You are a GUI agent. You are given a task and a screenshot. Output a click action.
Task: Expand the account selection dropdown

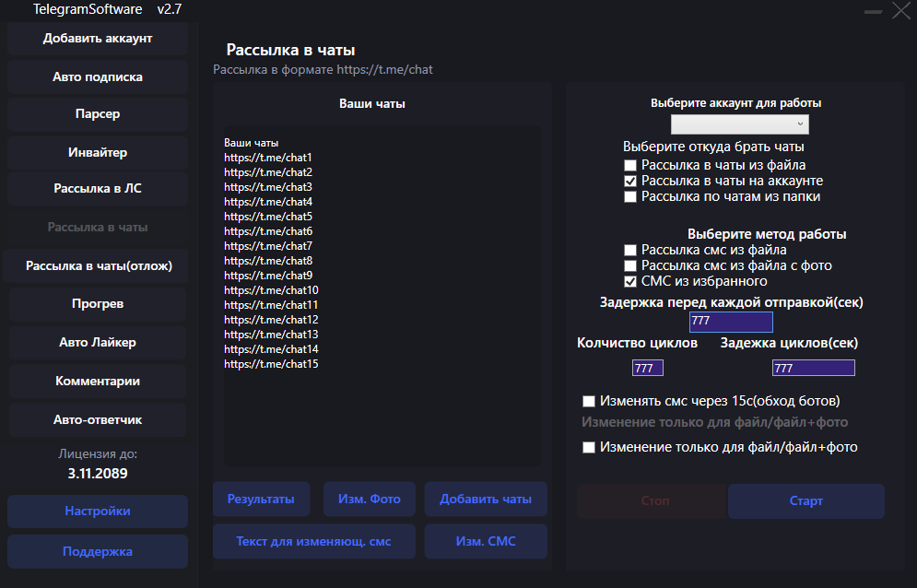pyautogui.click(x=740, y=124)
